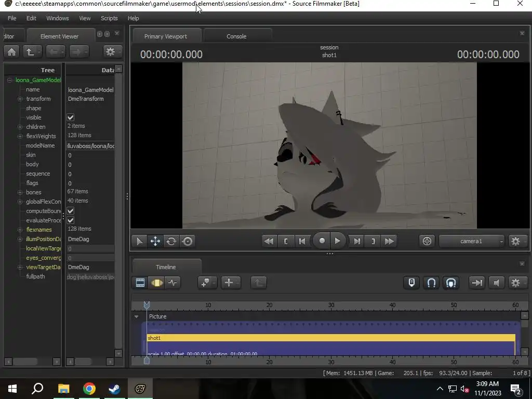Toggle the lock playhead button
This screenshot has height=399, width=532.
411,283
